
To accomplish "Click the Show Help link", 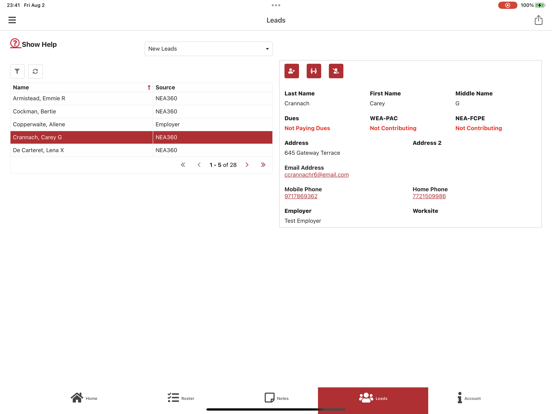I will tap(39, 44).
